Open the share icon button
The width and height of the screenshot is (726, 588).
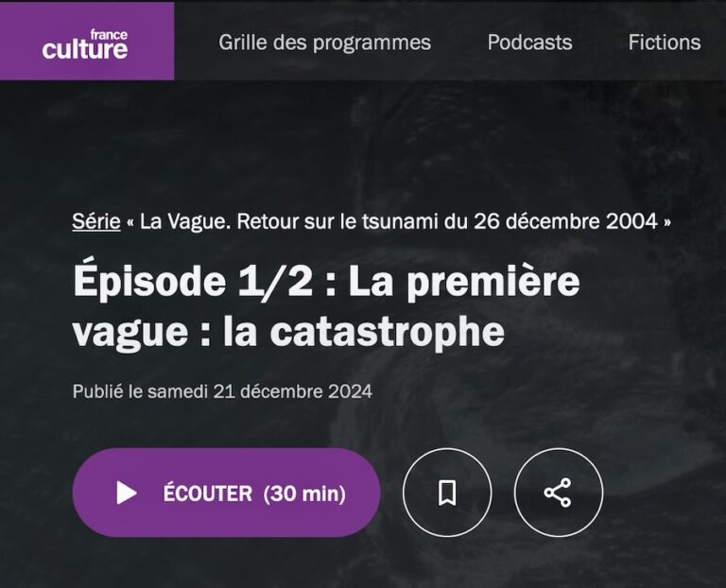coord(558,493)
